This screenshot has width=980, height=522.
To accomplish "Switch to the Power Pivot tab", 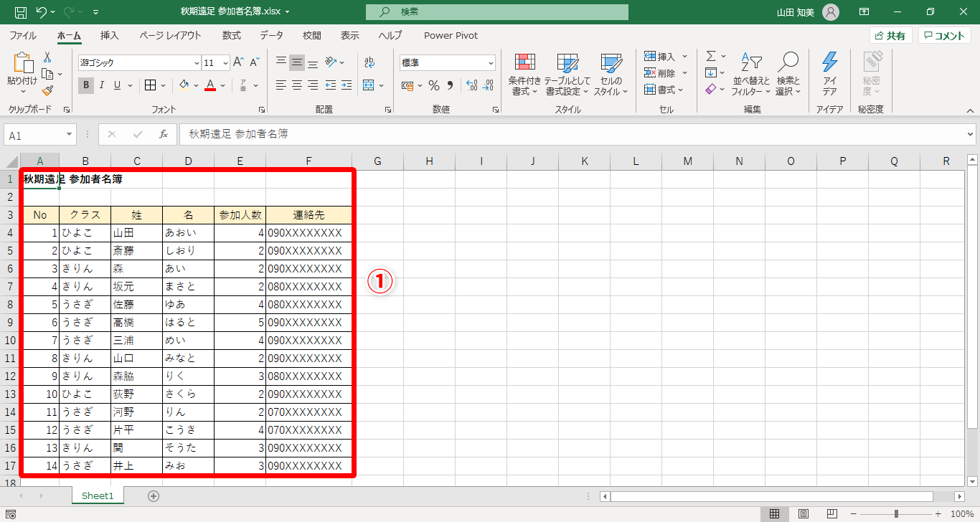I will 451,35.
